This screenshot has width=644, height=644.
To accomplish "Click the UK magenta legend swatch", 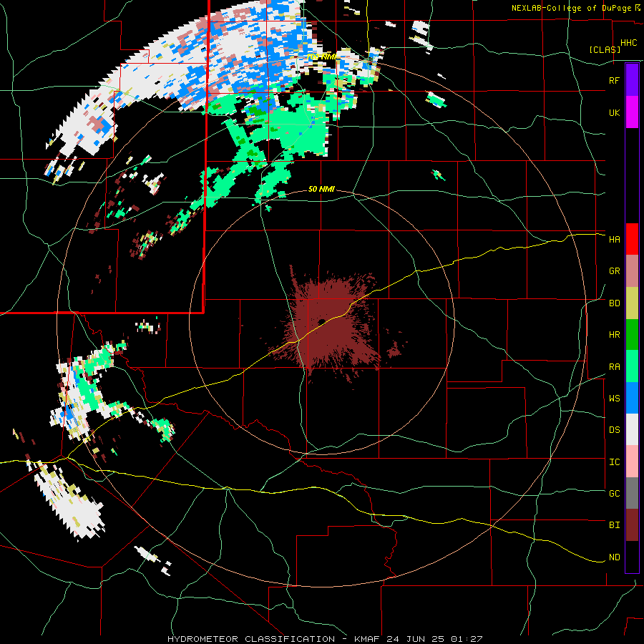I will (632, 112).
